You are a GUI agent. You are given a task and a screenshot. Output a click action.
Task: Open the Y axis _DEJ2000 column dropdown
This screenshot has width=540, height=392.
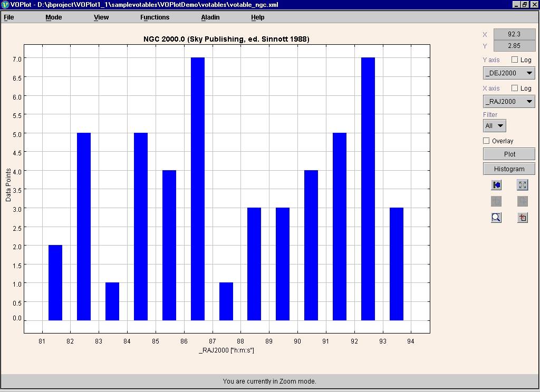pyautogui.click(x=509, y=73)
